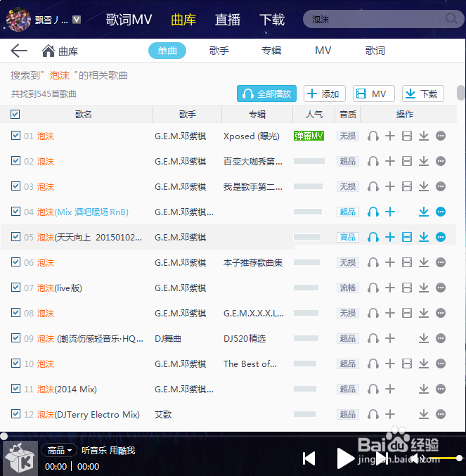
Task: Add song 05 天天向上 to playlist
Action: [x=390, y=237]
